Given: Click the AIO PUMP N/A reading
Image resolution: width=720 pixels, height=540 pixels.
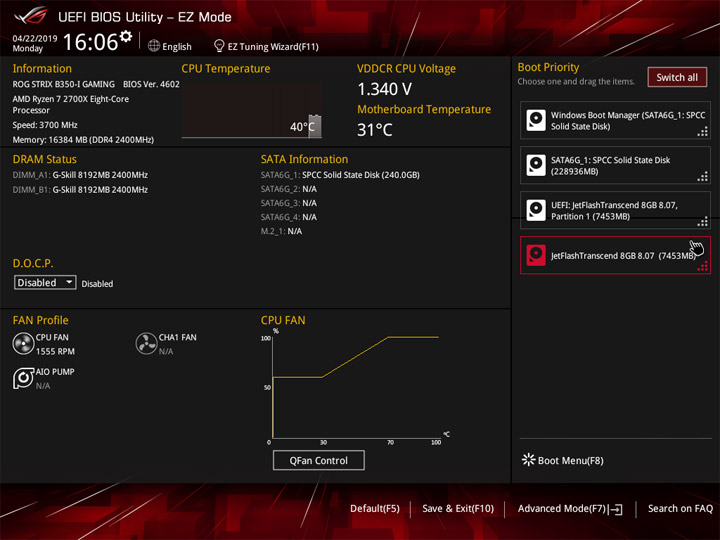Looking at the screenshot, I should point(43,386).
